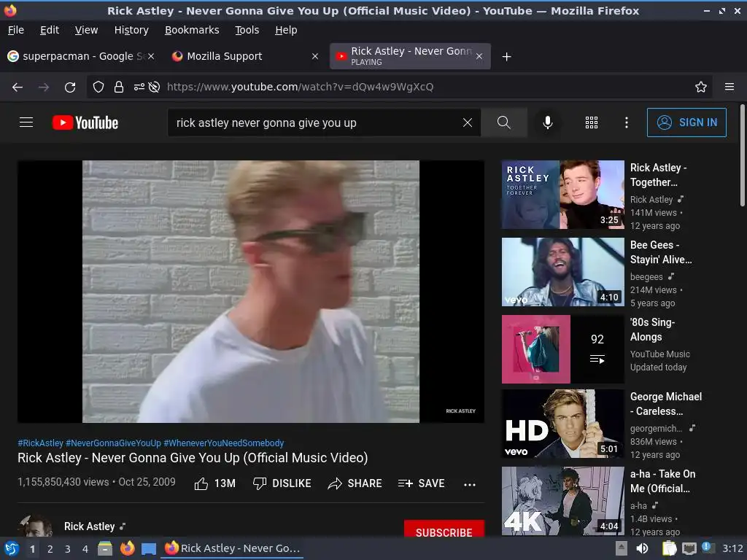Open Rick Astley channel avatar
The height and width of the screenshot is (560, 747).
(35, 525)
